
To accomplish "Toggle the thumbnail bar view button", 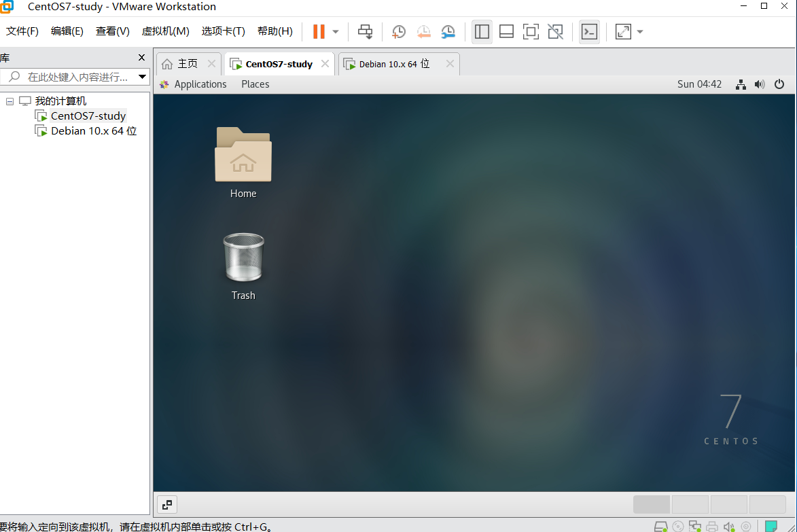I will click(506, 32).
